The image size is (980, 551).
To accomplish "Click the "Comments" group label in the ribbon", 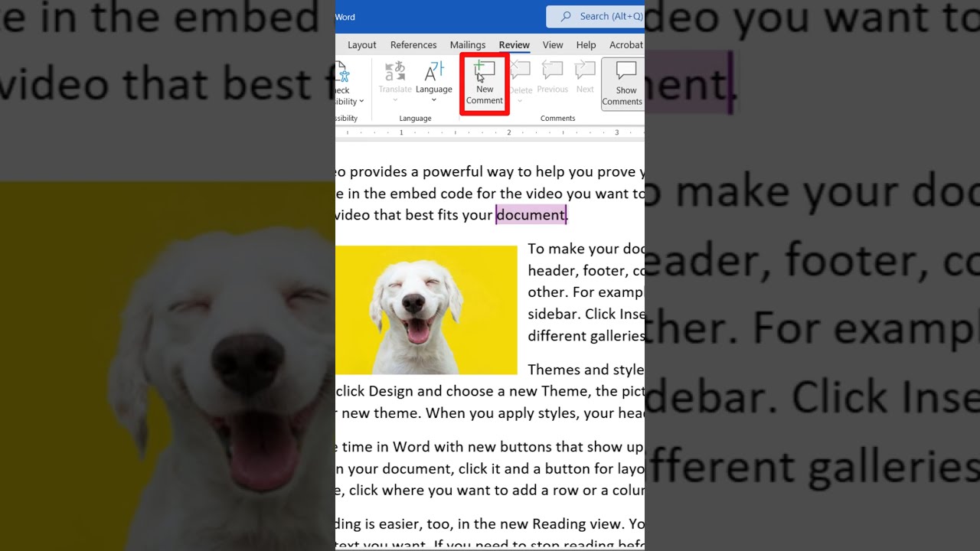I will (558, 119).
